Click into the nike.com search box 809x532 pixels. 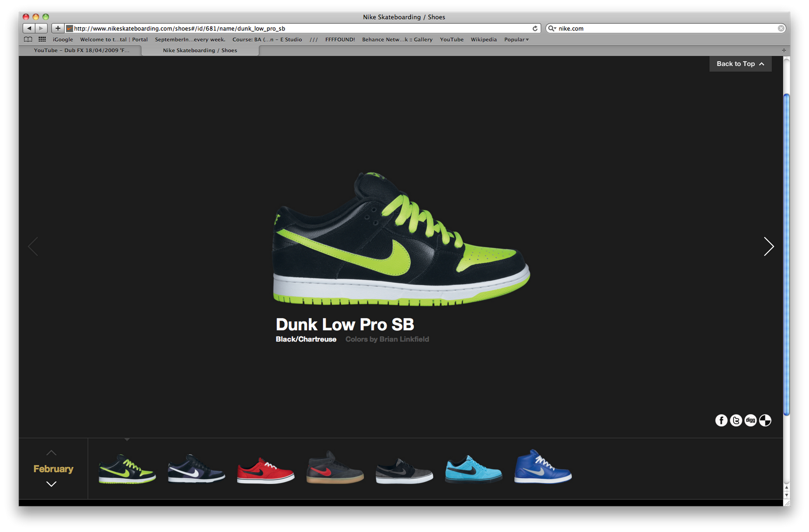coord(667,28)
